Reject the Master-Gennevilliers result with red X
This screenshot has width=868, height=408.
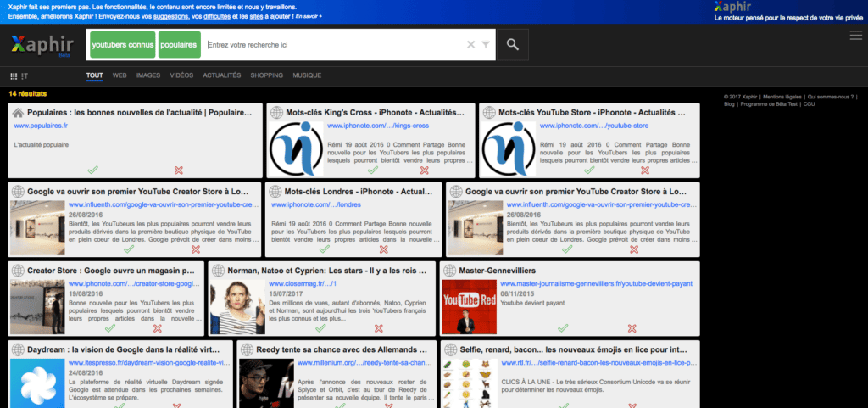pyautogui.click(x=631, y=328)
